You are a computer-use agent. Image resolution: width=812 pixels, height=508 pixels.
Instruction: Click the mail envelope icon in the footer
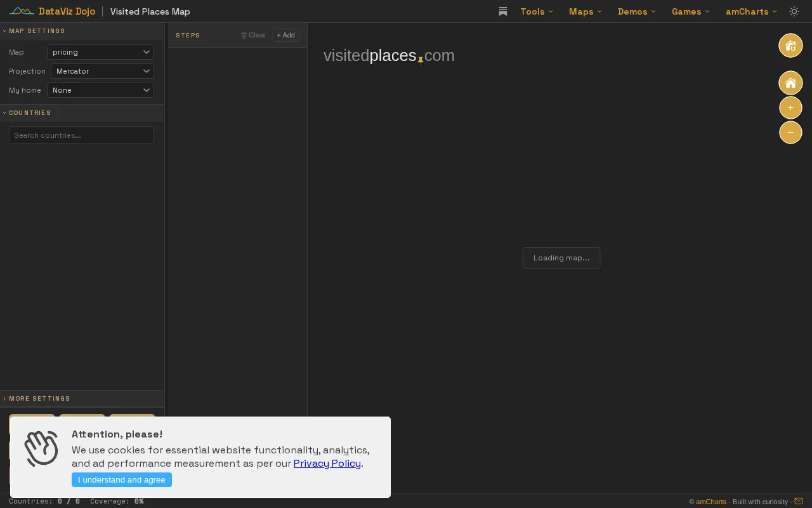pos(799,502)
